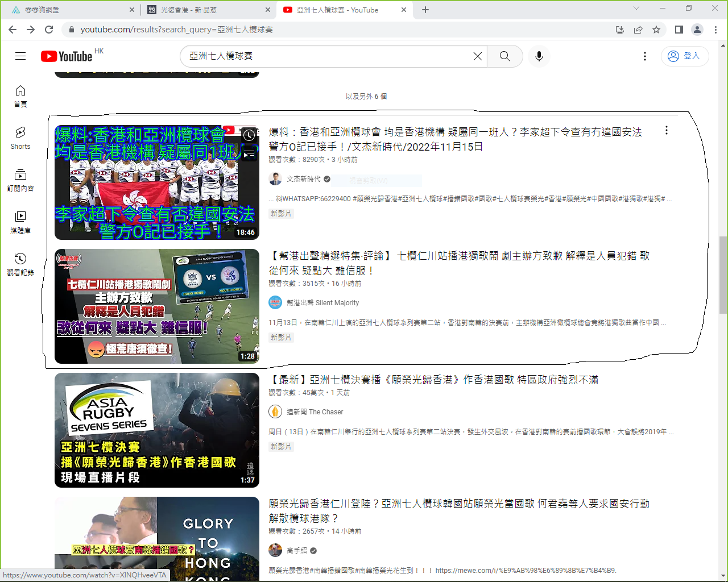Play the 七欖仁川站 video thumbnail
The height and width of the screenshot is (582, 728).
[x=157, y=306]
